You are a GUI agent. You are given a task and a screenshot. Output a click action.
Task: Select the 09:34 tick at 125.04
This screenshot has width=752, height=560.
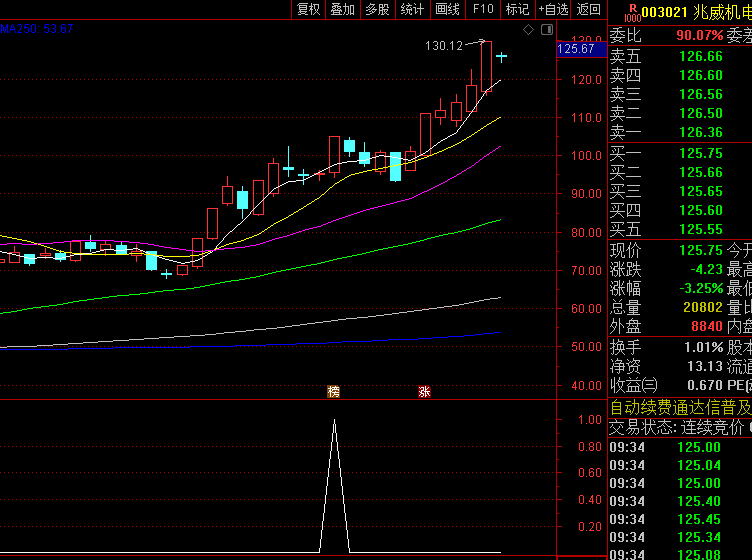[665, 466]
